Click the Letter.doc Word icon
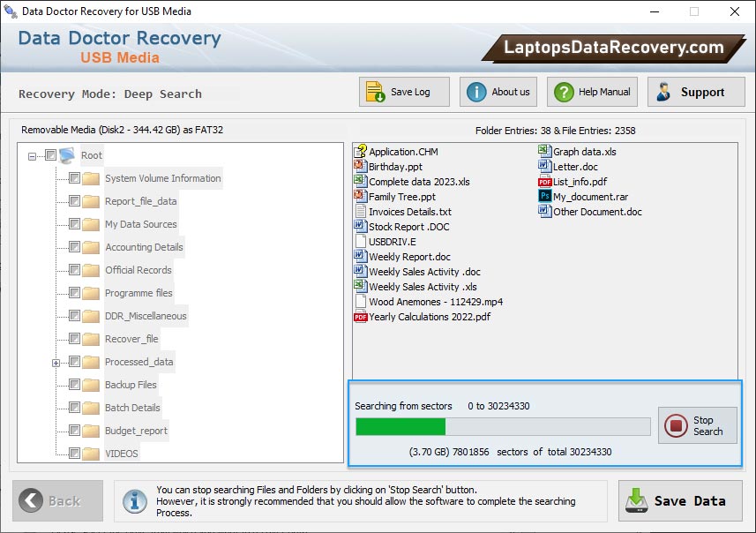 [x=544, y=167]
